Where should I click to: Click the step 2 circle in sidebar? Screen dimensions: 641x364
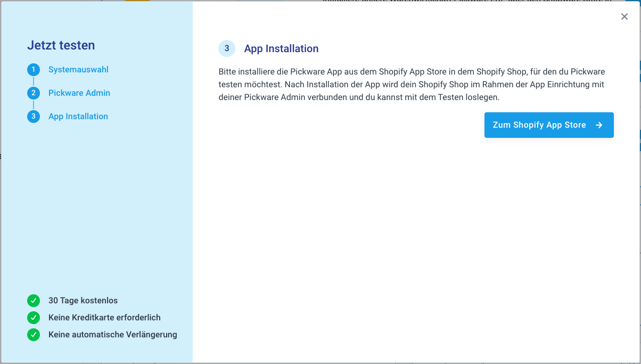point(34,93)
